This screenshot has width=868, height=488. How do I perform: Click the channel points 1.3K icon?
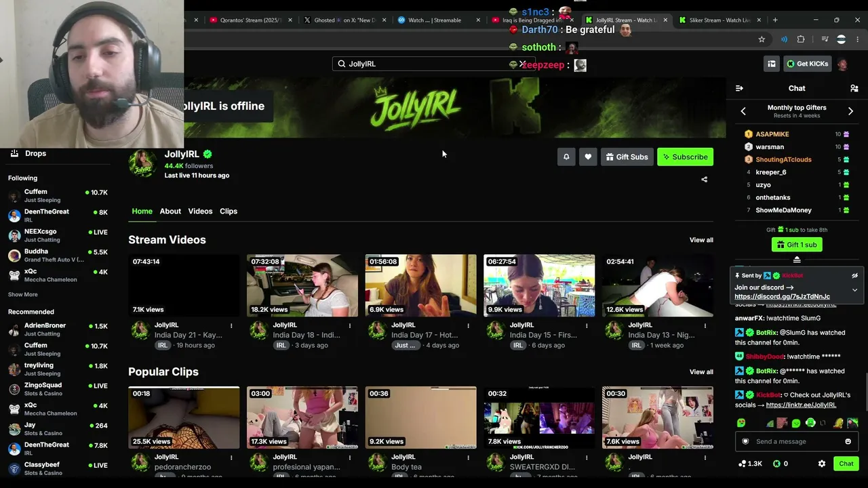coord(743,464)
